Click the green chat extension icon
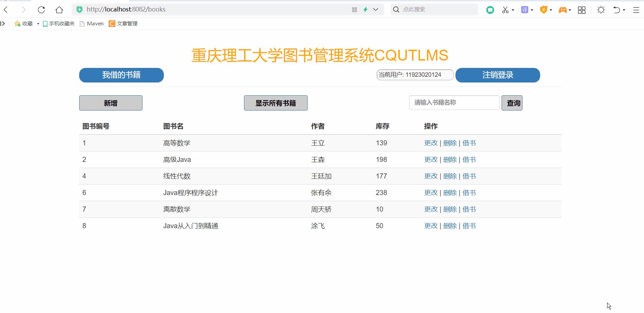This screenshot has width=644, height=313. [x=490, y=10]
